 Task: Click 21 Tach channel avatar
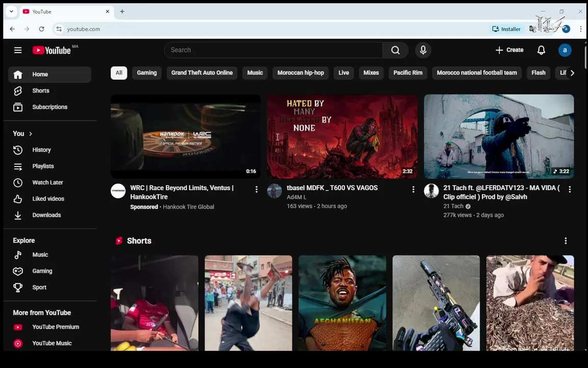431,191
